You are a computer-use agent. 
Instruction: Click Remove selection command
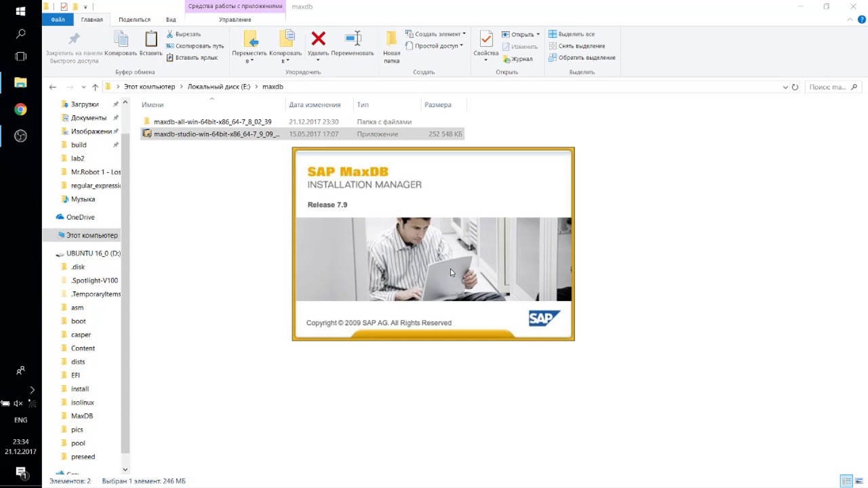576,46
